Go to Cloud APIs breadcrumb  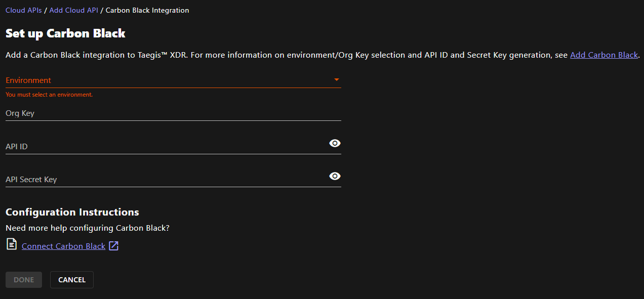pos(23,10)
